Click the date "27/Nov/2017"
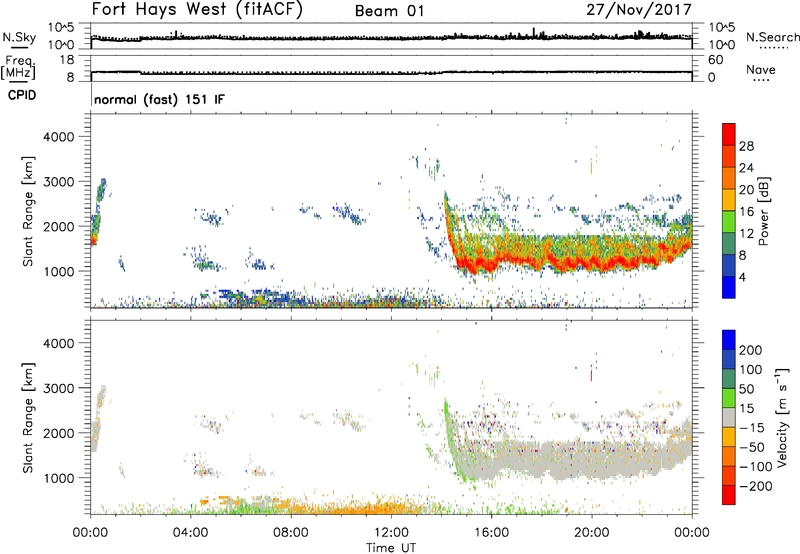The width and height of the screenshot is (800, 554). click(639, 10)
